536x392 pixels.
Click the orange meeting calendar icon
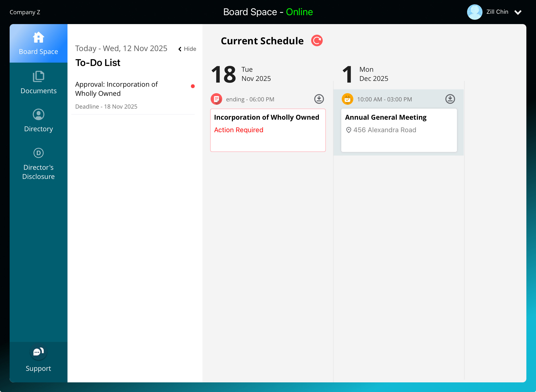[x=347, y=99]
